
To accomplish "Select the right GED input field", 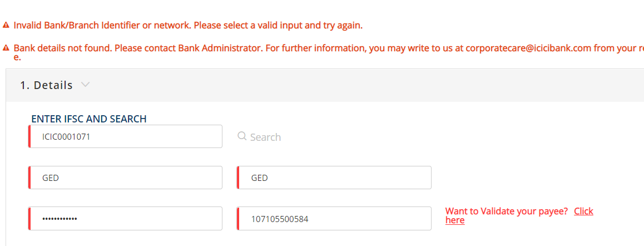I will [x=334, y=178].
